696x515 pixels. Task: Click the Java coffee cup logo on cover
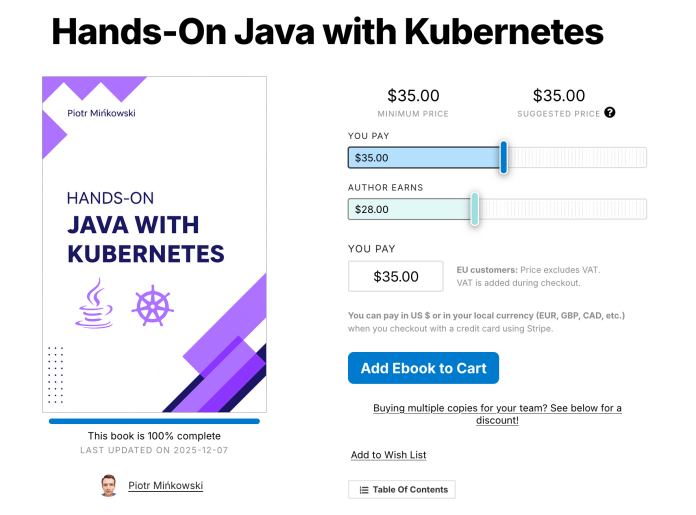(x=94, y=304)
